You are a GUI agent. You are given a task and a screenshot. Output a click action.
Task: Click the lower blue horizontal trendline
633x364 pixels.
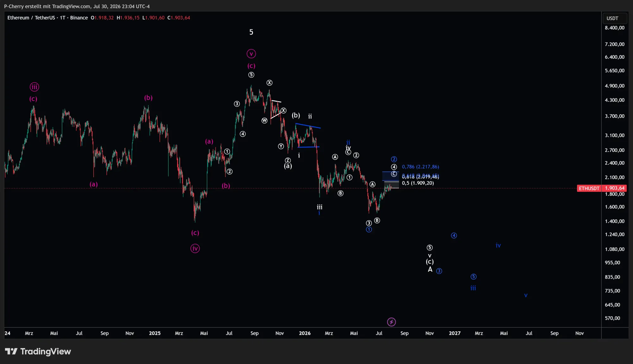pyautogui.click(x=309, y=147)
